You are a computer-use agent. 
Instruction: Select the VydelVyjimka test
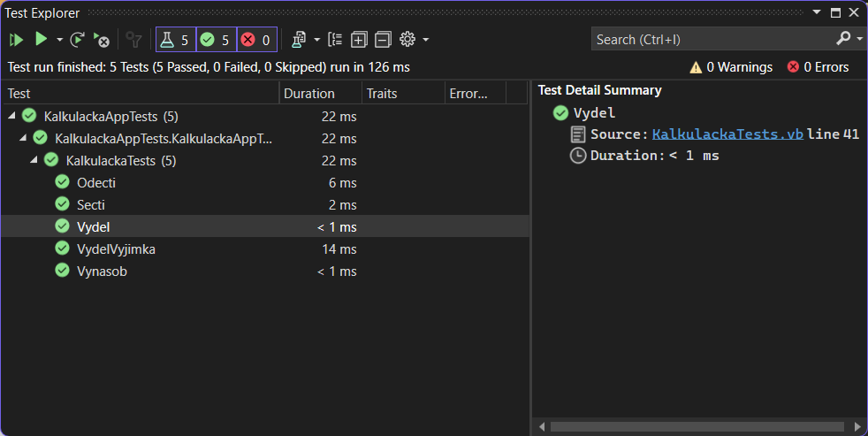click(264, 249)
